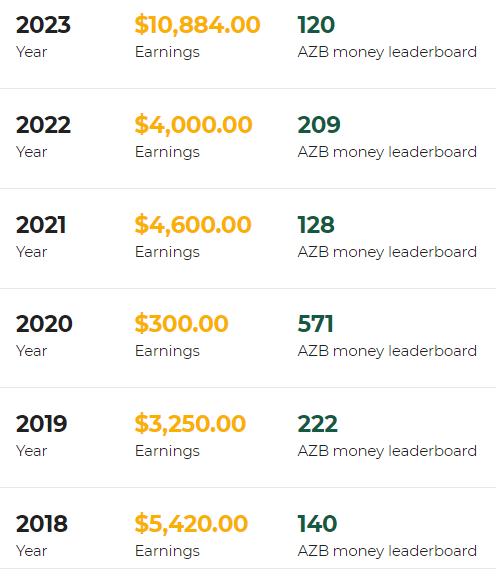Select the $10,884.00 earnings amount
The height and width of the screenshot is (586, 496).
pyautogui.click(x=197, y=25)
